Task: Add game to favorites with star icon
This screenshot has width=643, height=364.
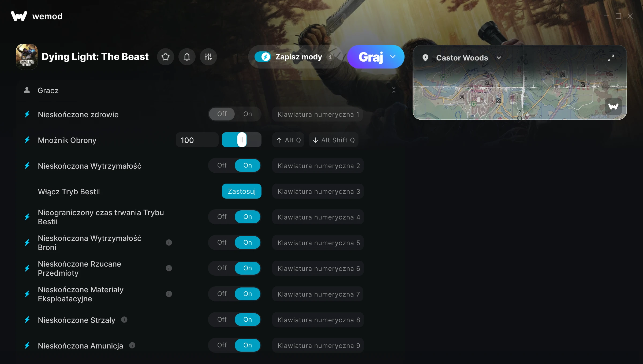Action: pyautogui.click(x=166, y=57)
